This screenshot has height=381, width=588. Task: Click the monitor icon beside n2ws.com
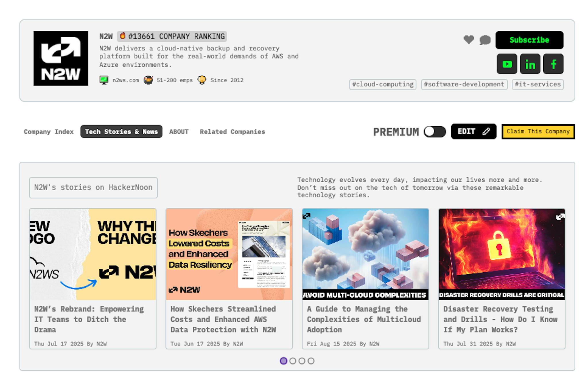click(x=104, y=80)
